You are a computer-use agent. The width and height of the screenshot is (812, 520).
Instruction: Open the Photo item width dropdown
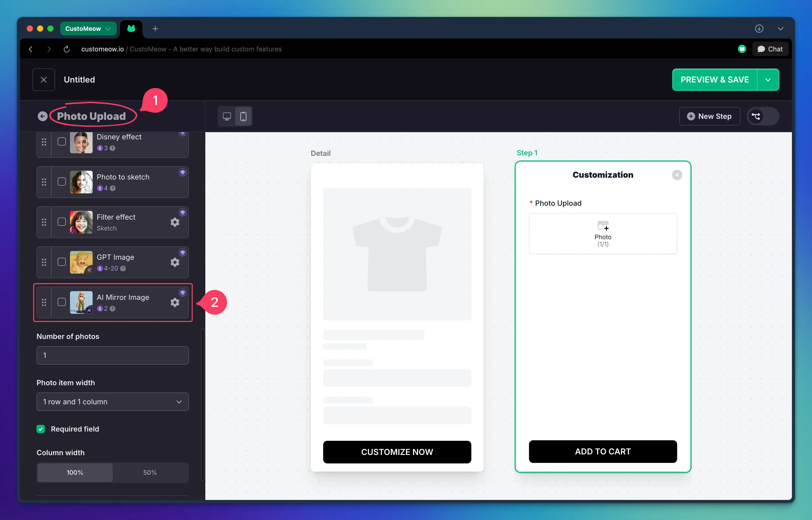(112, 402)
